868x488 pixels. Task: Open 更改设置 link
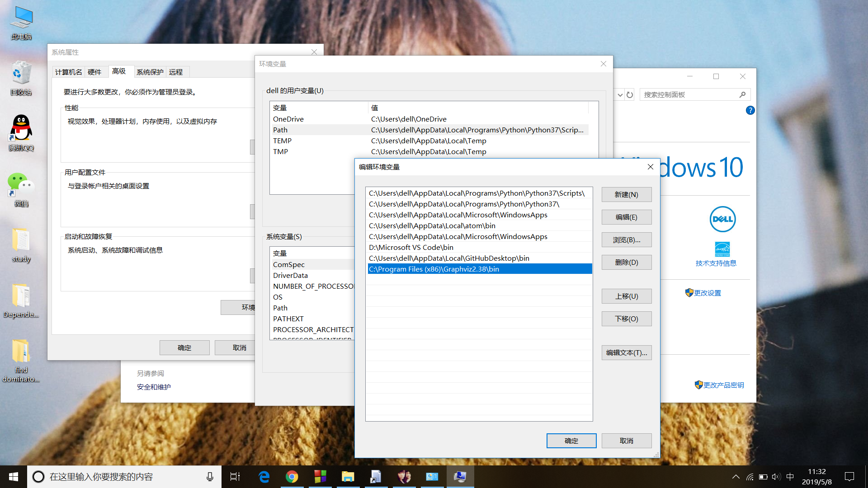tap(708, 293)
